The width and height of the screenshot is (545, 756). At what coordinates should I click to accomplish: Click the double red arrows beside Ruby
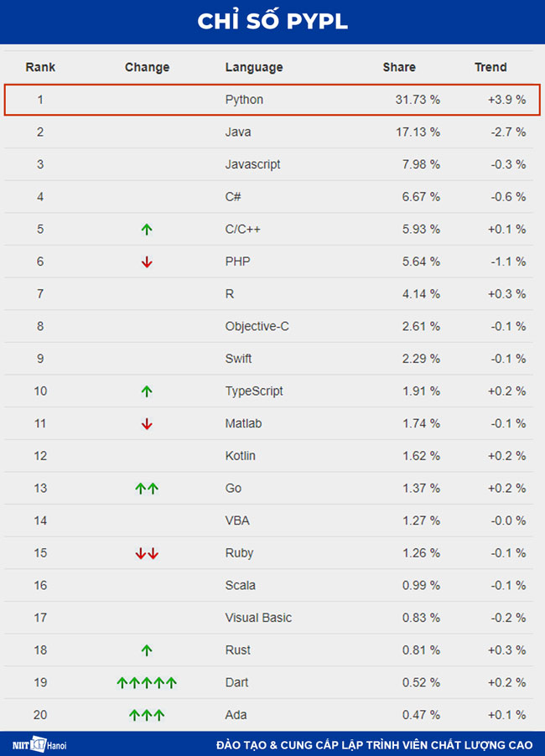147,553
